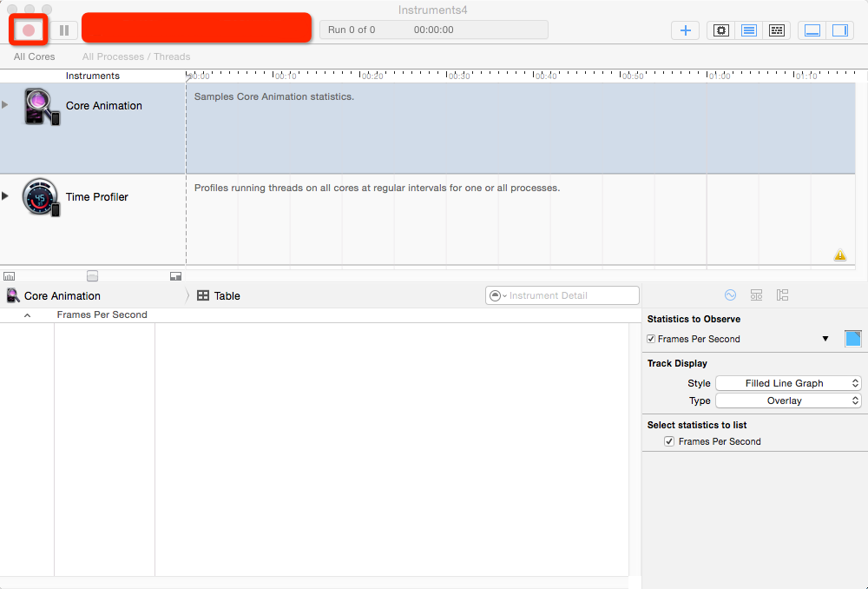Uncheck Frames Per Second under Select statistics to list

[x=669, y=441]
